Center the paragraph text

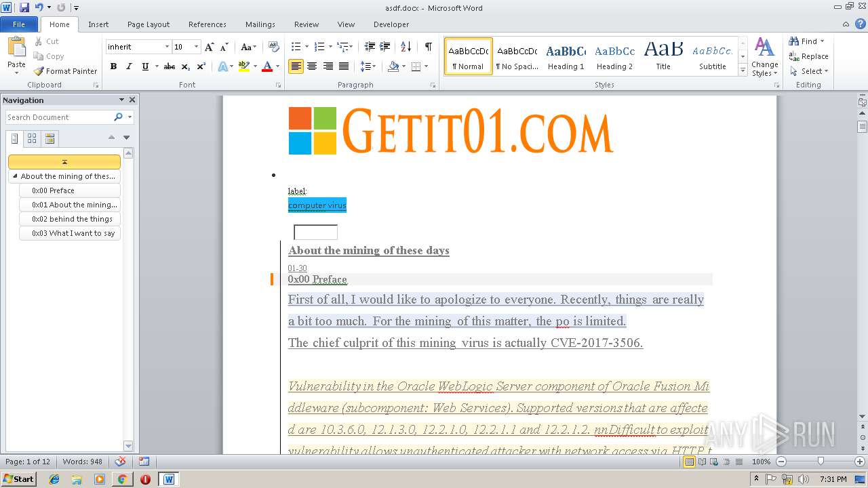pos(312,66)
